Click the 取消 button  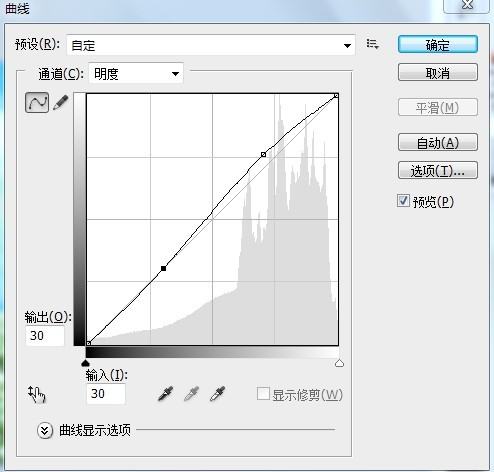tap(438, 72)
